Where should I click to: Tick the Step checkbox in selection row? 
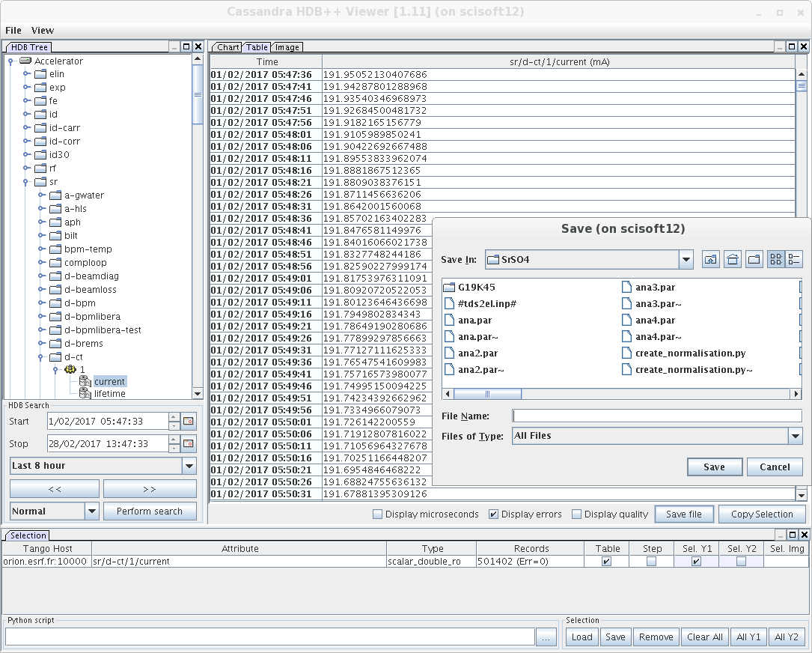coord(651,562)
